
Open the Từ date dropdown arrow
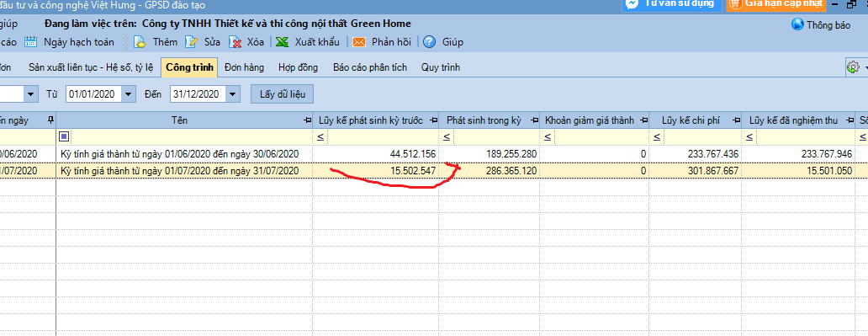click(129, 93)
